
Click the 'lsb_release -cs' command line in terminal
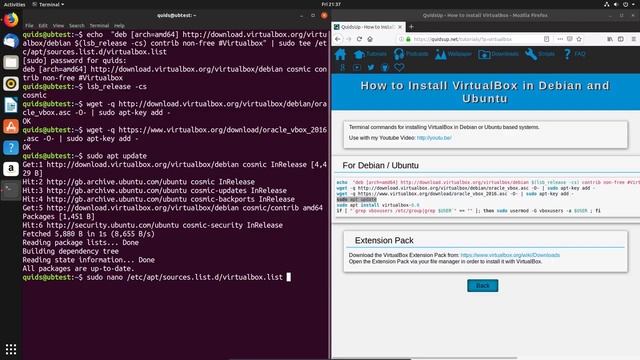tap(84, 87)
